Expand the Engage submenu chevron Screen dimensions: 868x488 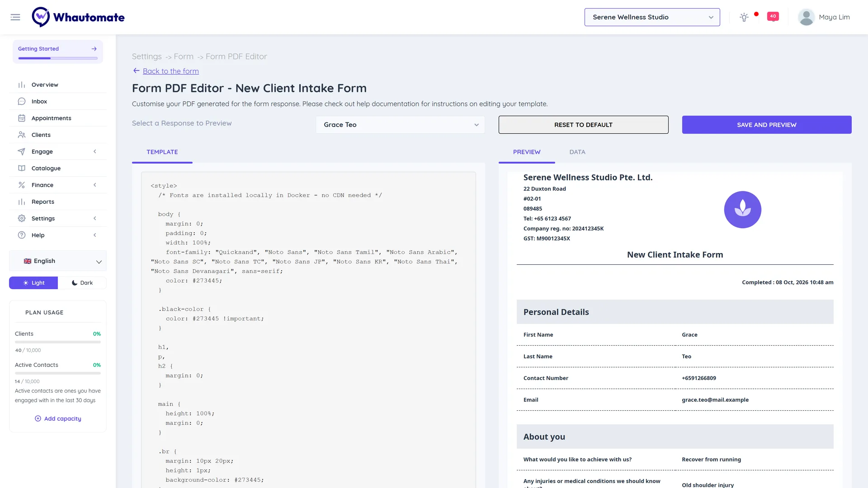(x=95, y=152)
